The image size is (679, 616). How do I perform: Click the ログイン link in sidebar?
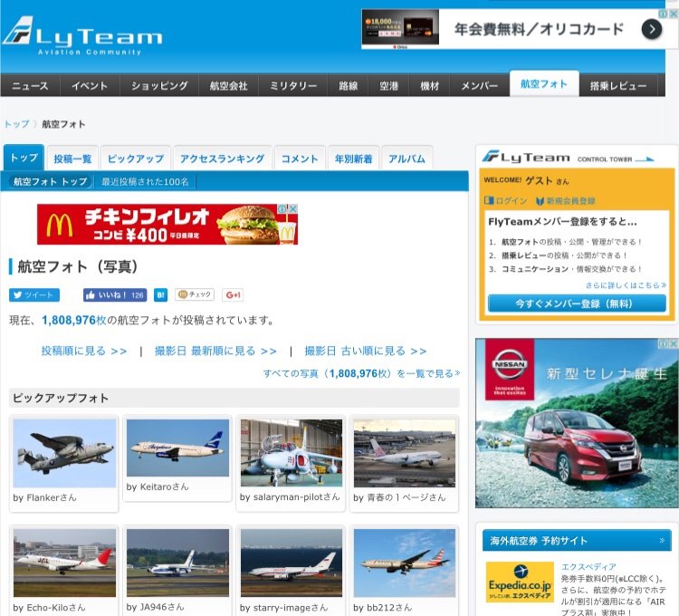point(506,200)
